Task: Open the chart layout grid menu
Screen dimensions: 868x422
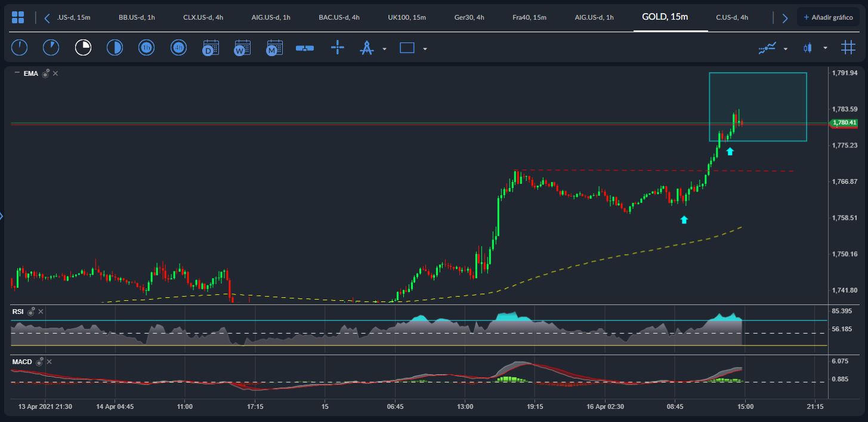Action: pos(18,17)
